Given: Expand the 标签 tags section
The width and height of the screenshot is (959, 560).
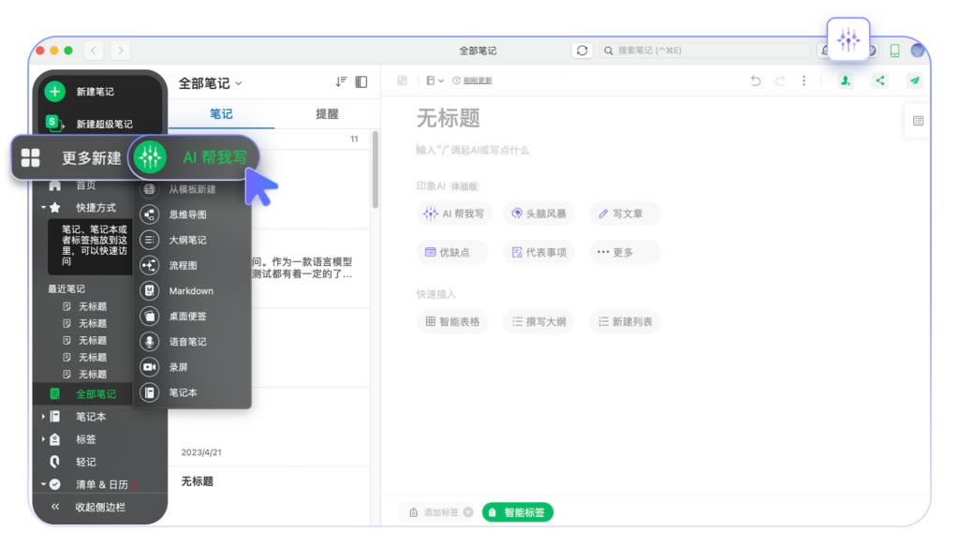Looking at the screenshot, I should tap(43, 439).
